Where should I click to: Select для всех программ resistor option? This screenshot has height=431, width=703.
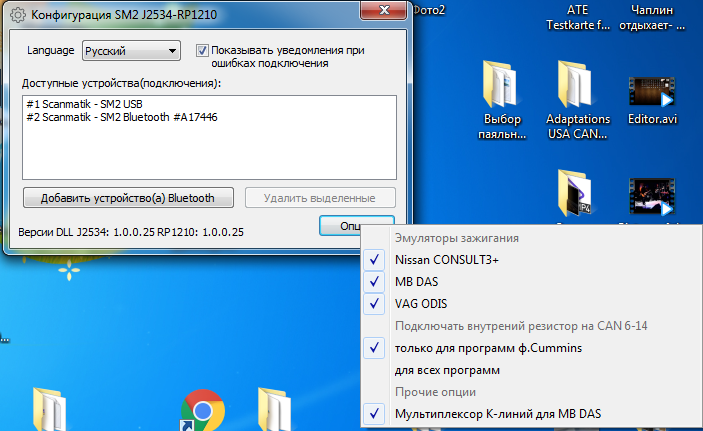coord(531,370)
